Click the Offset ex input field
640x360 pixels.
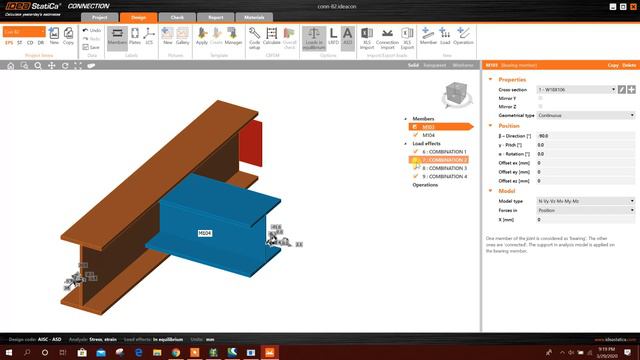586,163
